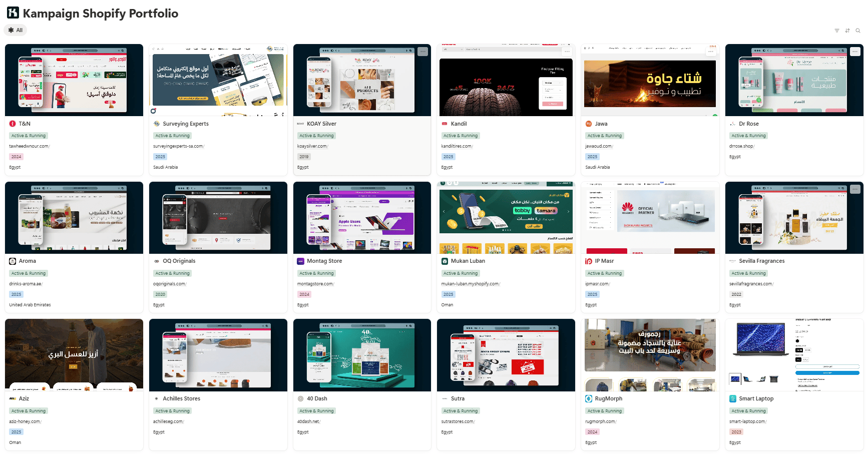
Task: Click the Kampaign logo icon beside title
Action: tap(13, 13)
